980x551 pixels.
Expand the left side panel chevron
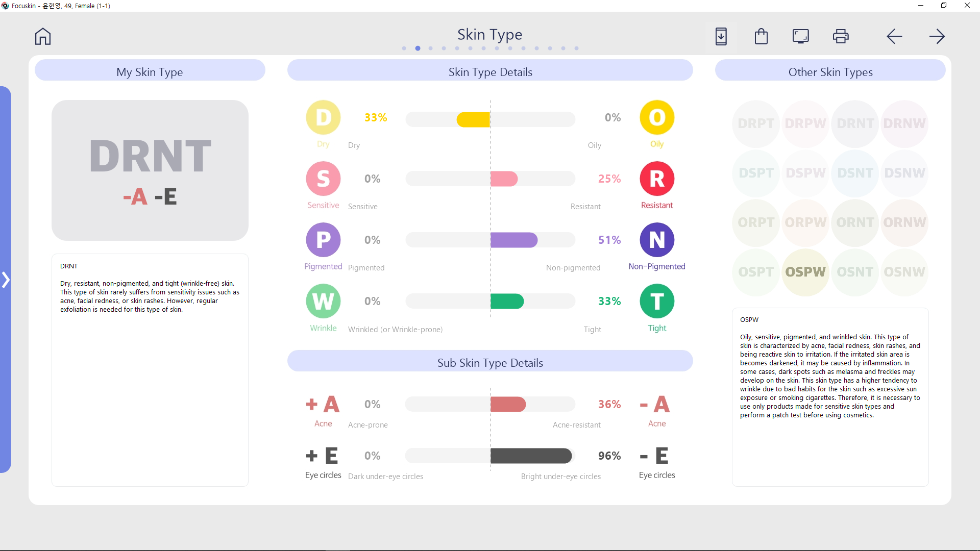[x=6, y=280]
